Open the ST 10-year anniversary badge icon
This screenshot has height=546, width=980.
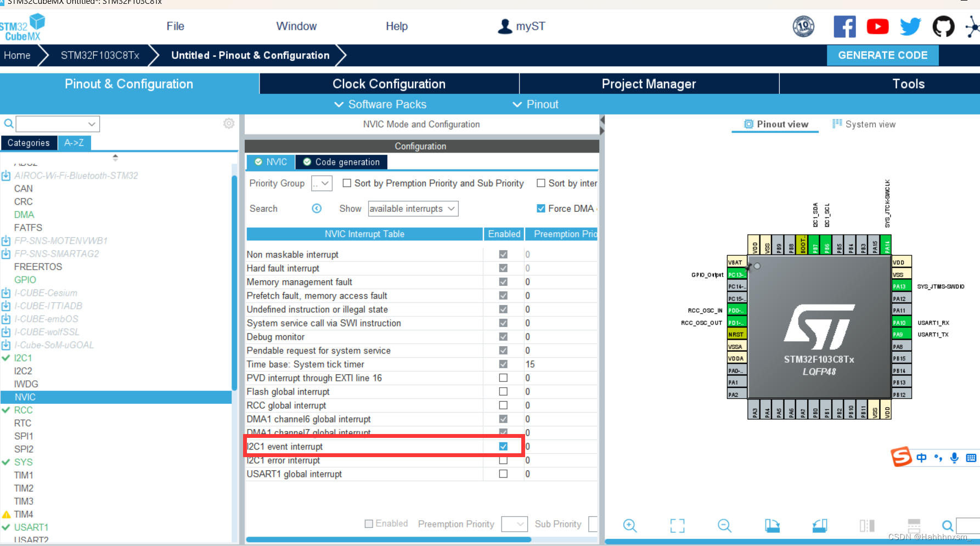click(803, 26)
